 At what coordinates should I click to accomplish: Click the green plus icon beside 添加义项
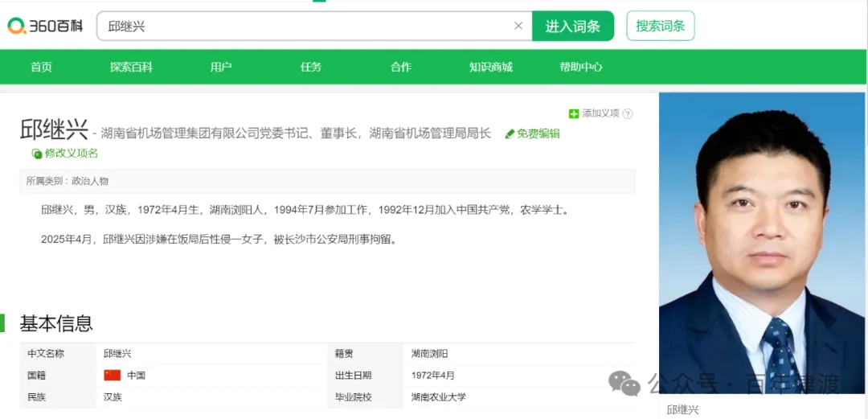click(x=574, y=113)
